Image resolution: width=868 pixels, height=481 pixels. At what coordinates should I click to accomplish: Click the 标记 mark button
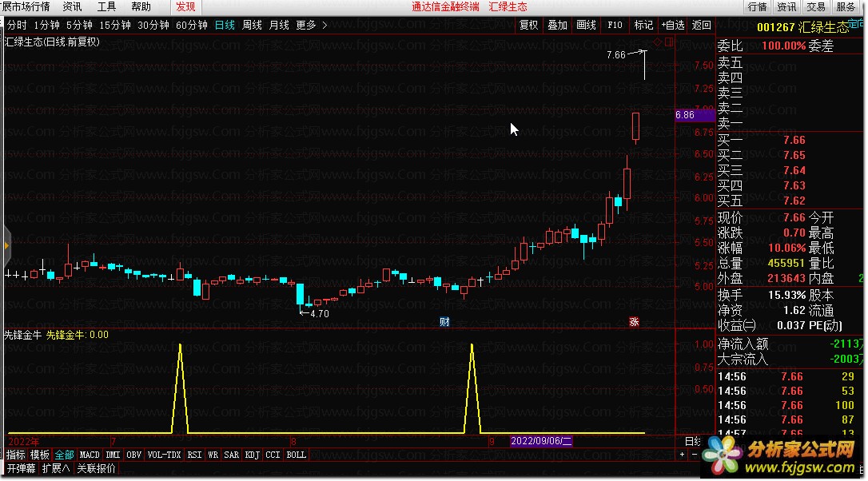click(643, 25)
